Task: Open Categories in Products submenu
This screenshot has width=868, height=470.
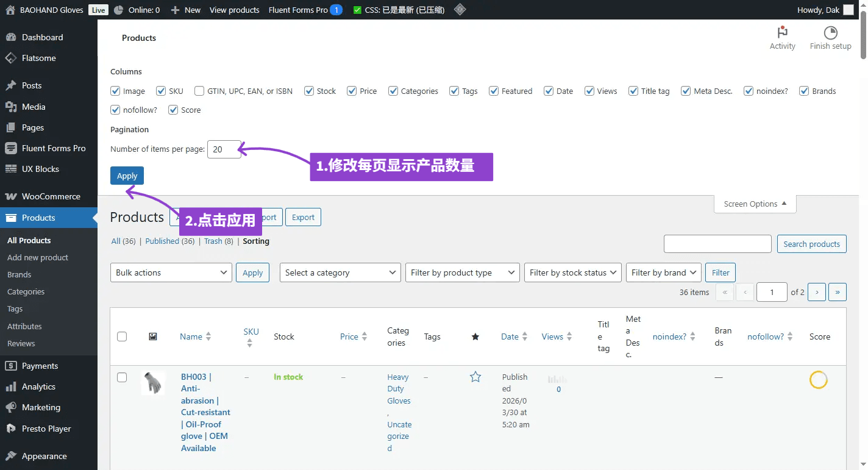Action: [x=26, y=292]
